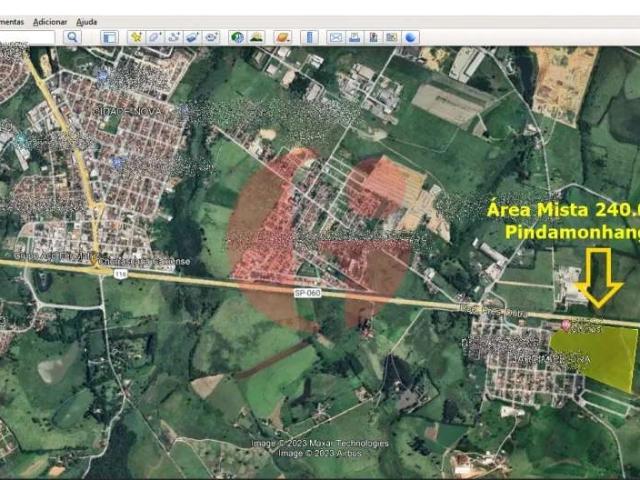Open the Ajuda menu
Viewport: 640px width, 480px height.
pos(87,21)
